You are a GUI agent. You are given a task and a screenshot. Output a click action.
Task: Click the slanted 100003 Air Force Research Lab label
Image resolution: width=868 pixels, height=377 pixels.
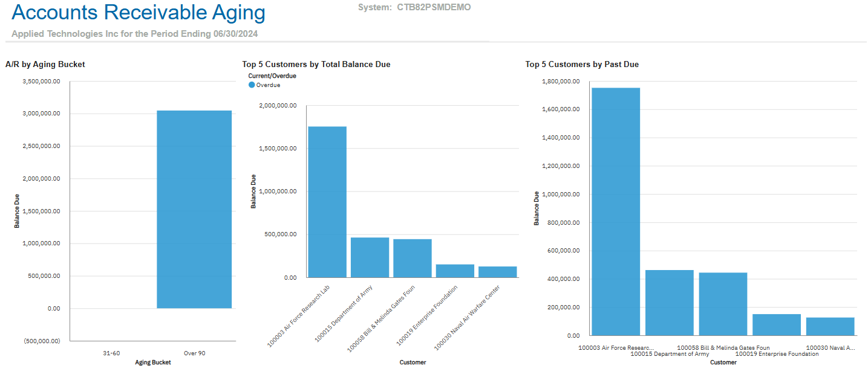click(299, 315)
